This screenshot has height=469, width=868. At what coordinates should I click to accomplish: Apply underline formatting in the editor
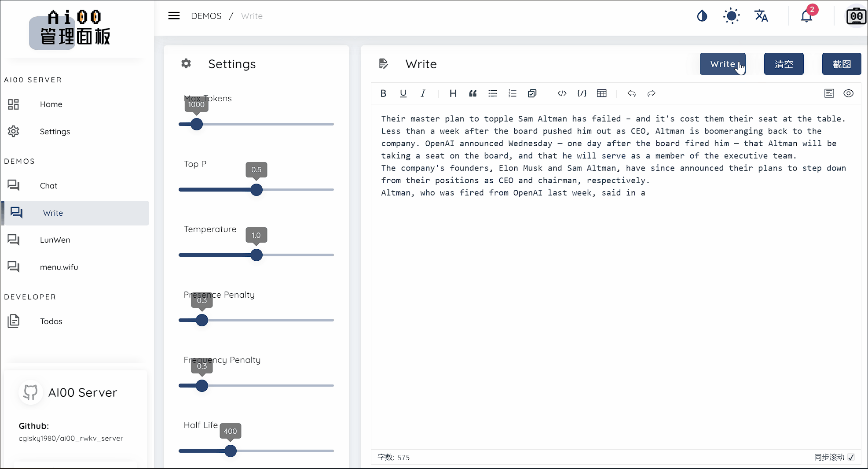(403, 93)
